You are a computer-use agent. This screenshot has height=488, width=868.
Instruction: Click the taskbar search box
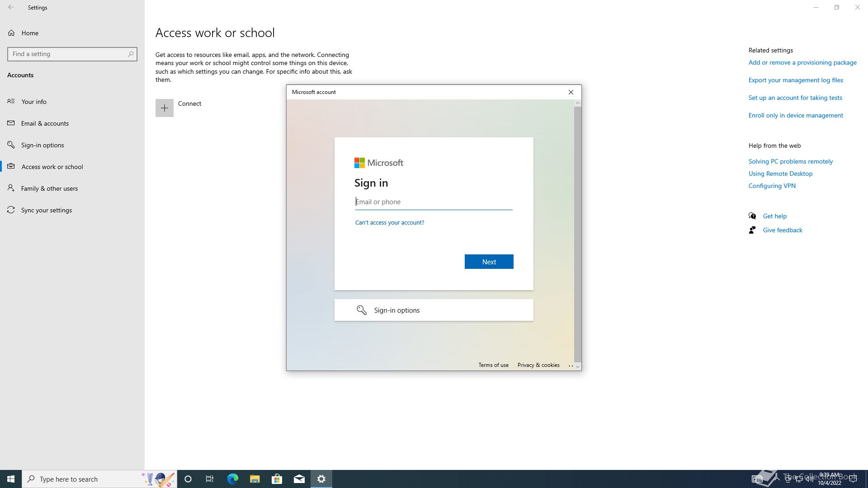pyautogui.click(x=99, y=479)
